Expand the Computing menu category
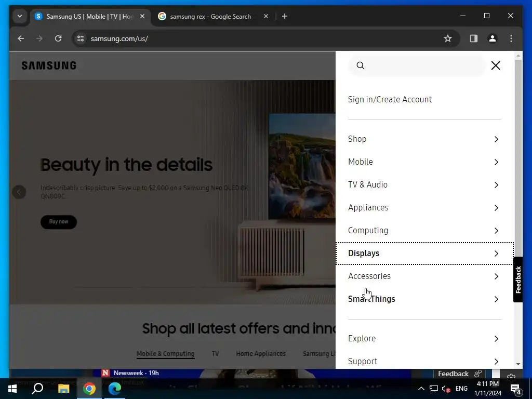Image resolution: width=532 pixels, height=399 pixels. [x=424, y=230]
